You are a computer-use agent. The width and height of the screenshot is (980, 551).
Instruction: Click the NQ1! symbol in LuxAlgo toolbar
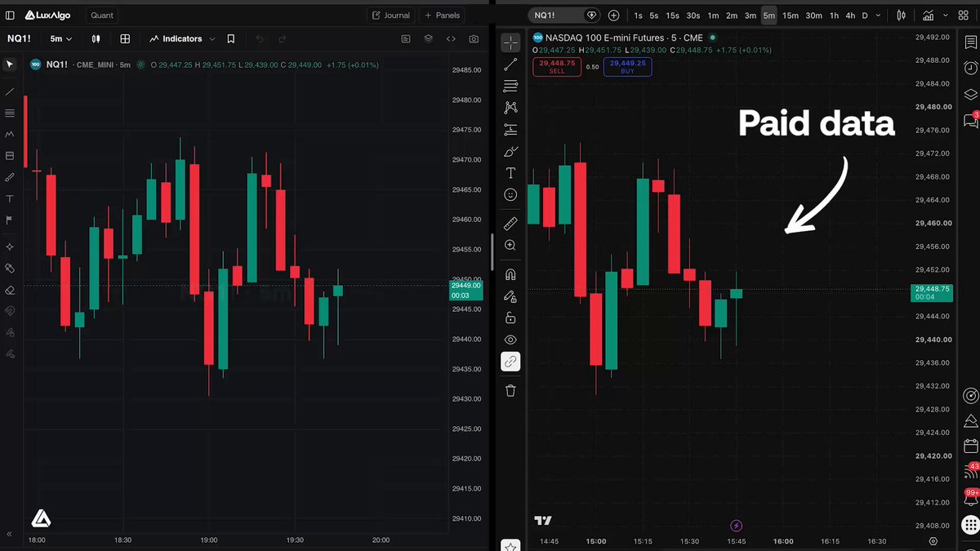tap(20, 38)
